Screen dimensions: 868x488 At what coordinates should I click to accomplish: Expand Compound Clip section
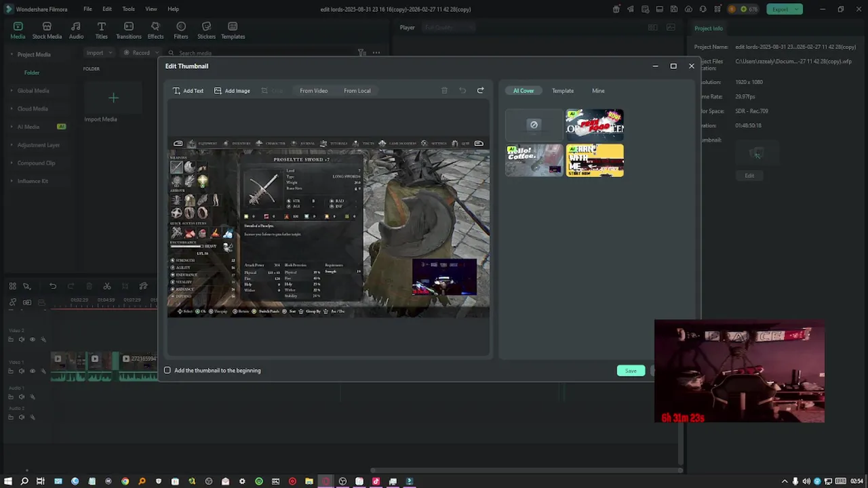pos(12,163)
